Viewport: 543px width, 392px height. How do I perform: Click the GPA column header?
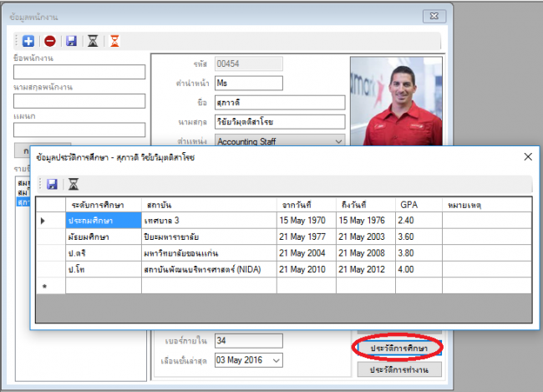(x=419, y=205)
